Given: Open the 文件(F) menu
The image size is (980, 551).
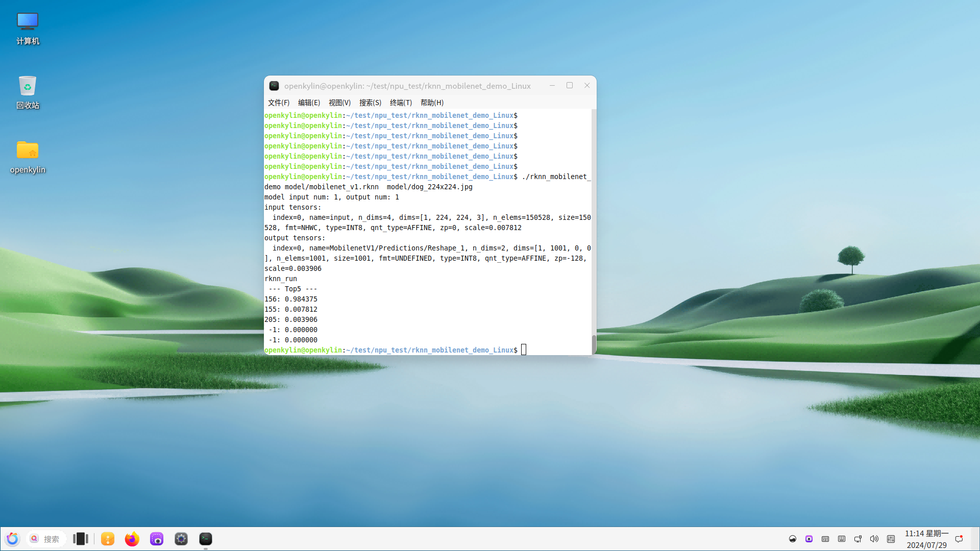Looking at the screenshot, I should 279,103.
